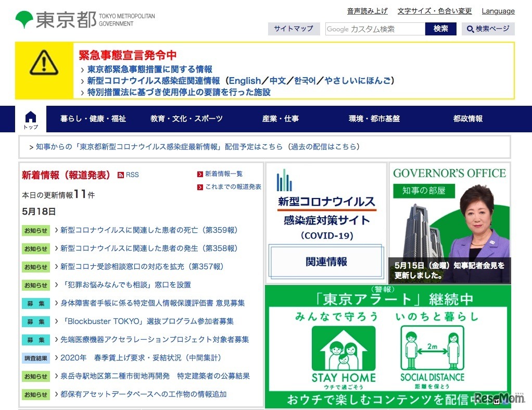Open 都政情報 menu

point(467,119)
